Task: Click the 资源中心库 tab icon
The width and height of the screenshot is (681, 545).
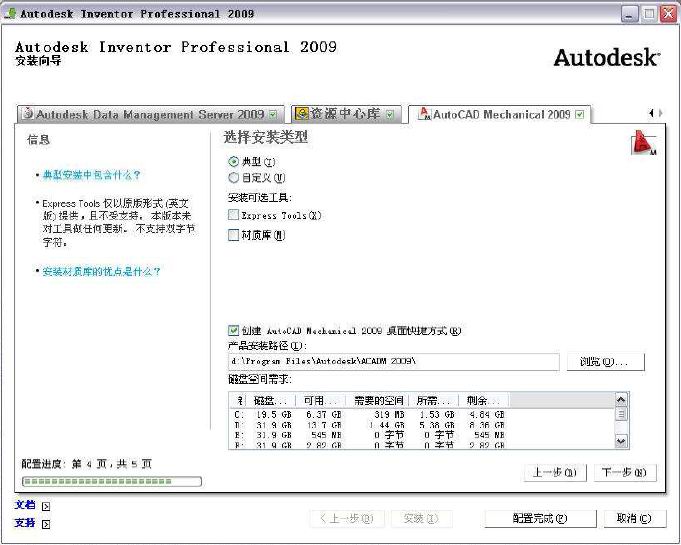Action: (301, 114)
